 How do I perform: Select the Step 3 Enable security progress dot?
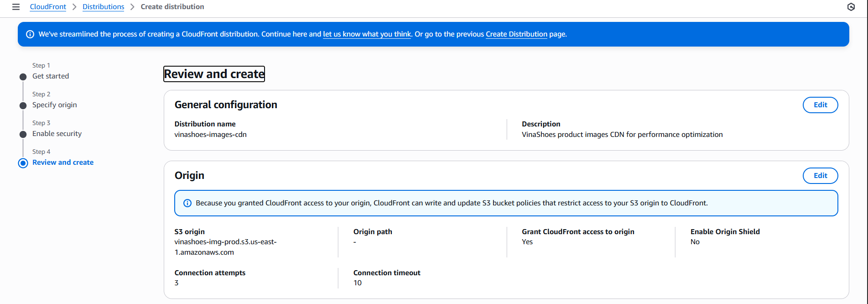pos(23,134)
